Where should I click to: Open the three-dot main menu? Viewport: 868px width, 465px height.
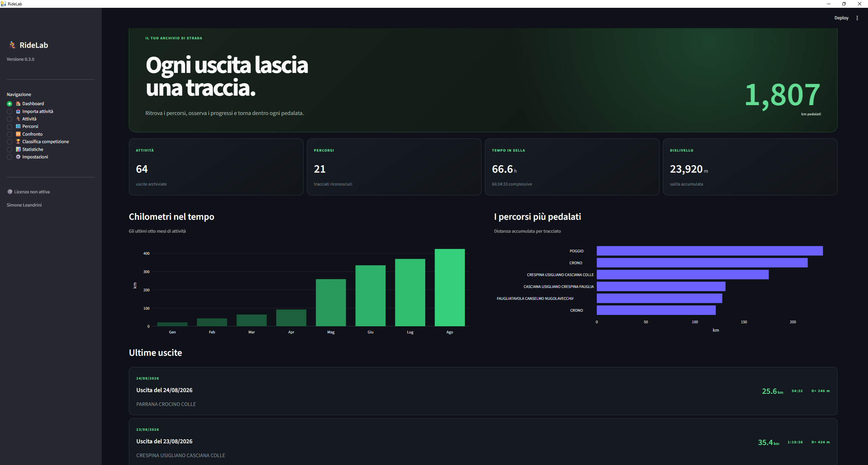pyautogui.click(x=857, y=18)
